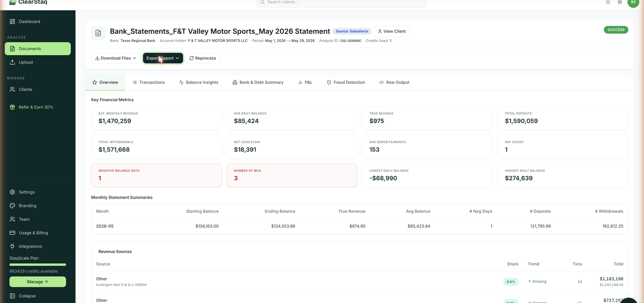Click the gift icon beside Refer & Earn
Screen dimensions: 644x303
click(x=12, y=107)
